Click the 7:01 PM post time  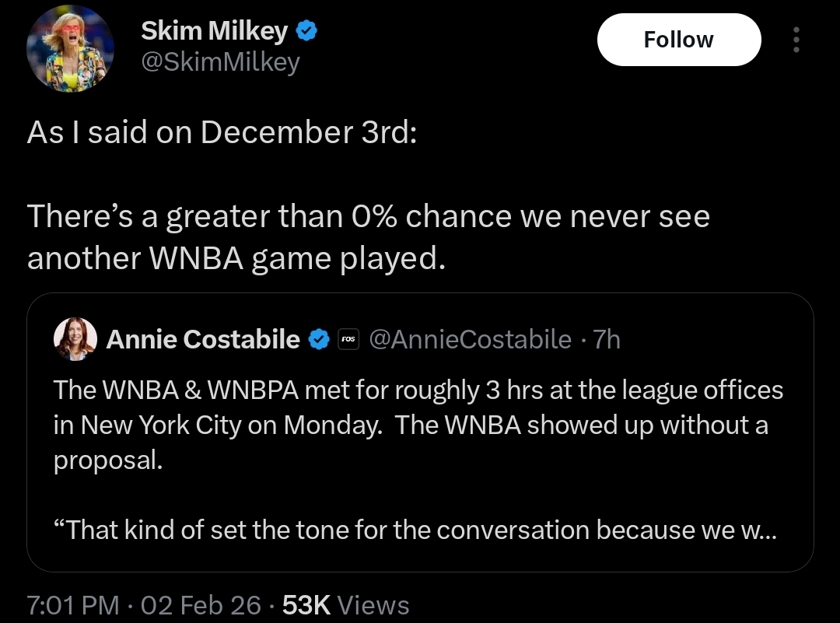pyautogui.click(x=73, y=605)
